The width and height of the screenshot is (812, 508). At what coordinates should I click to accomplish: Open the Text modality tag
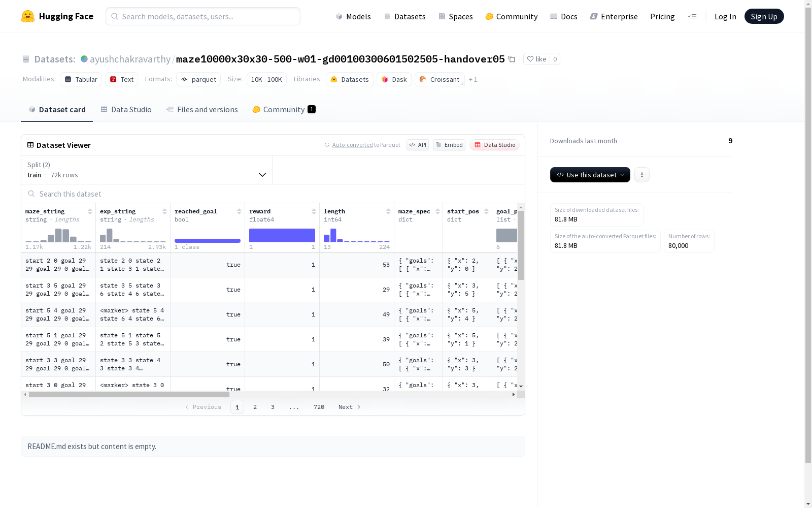(121, 79)
